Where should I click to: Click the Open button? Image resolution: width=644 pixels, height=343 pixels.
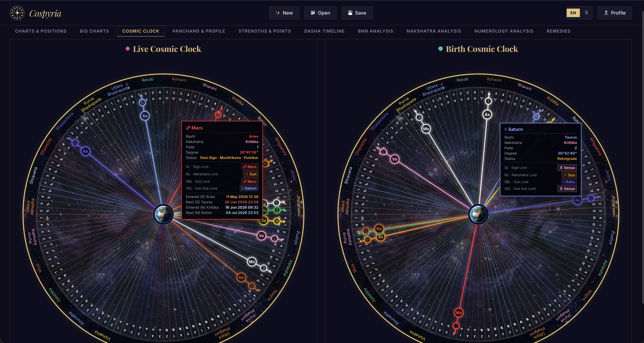click(320, 13)
